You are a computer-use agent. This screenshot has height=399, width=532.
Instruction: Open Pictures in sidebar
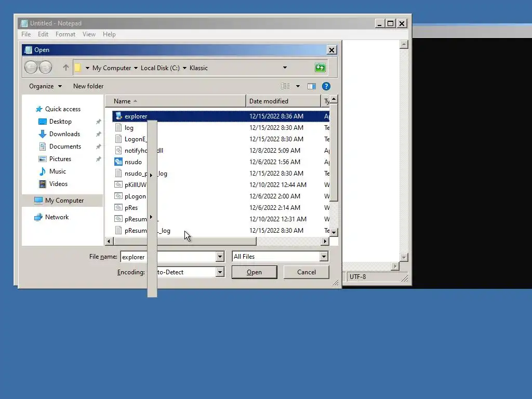[60, 159]
